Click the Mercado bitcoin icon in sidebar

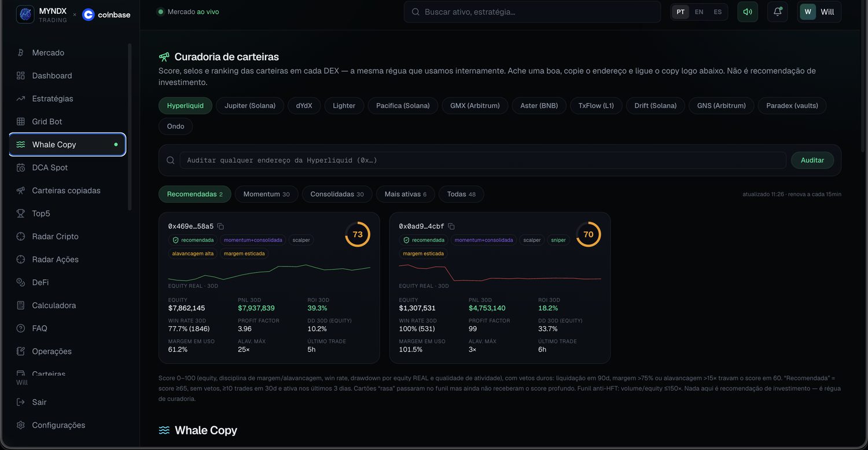point(21,53)
